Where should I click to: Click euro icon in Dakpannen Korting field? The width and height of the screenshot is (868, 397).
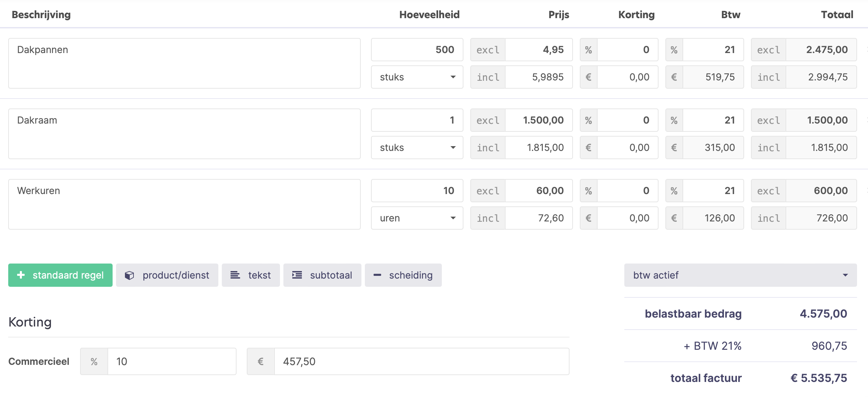(589, 77)
